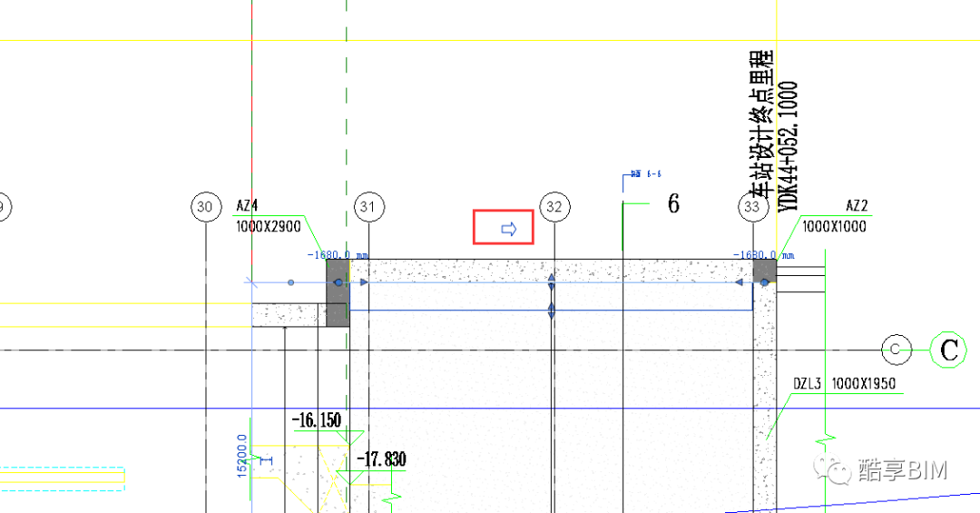This screenshot has height=513, width=980.
Task: Select grid bubble 32
Action: (555, 206)
